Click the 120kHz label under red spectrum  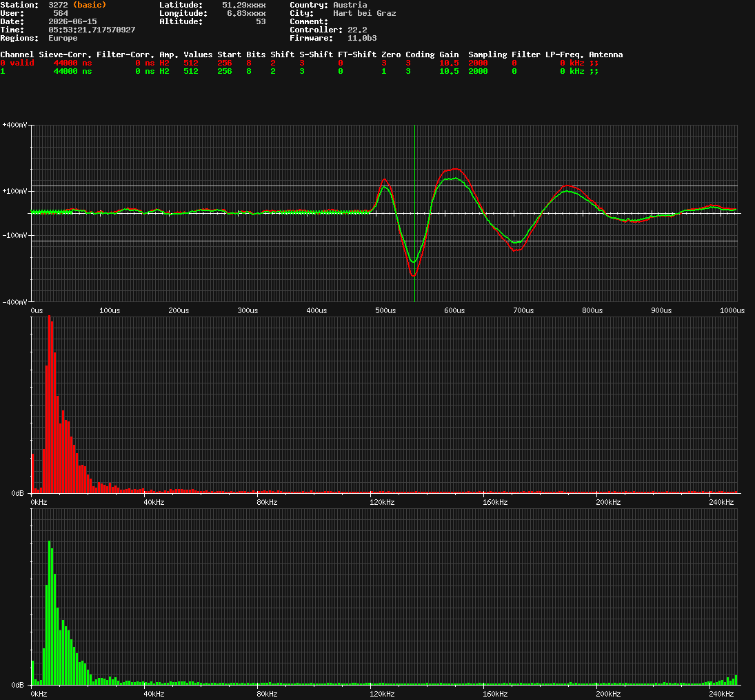click(382, 502)
